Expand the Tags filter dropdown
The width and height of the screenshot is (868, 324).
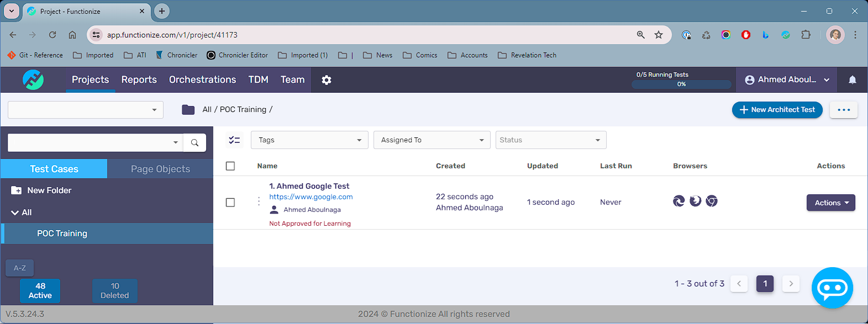pos(309,140)
